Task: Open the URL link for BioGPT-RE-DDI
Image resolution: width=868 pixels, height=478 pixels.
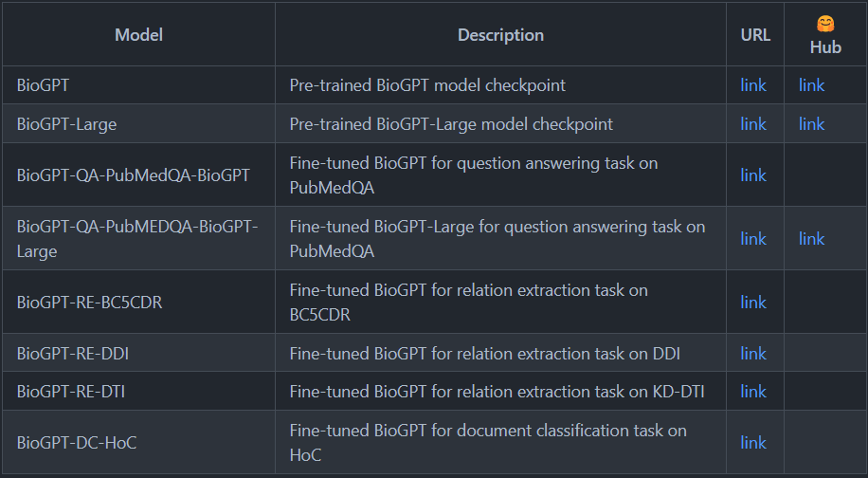Action: point(753,354)
